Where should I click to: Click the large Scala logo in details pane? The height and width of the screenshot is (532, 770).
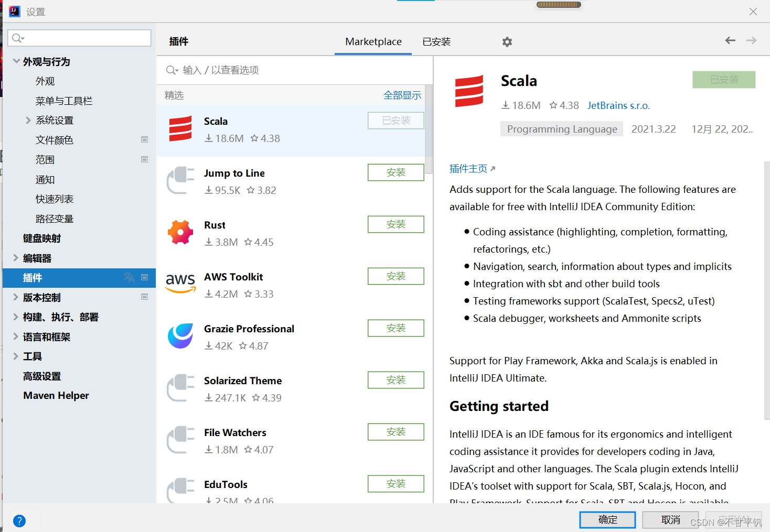469,91
